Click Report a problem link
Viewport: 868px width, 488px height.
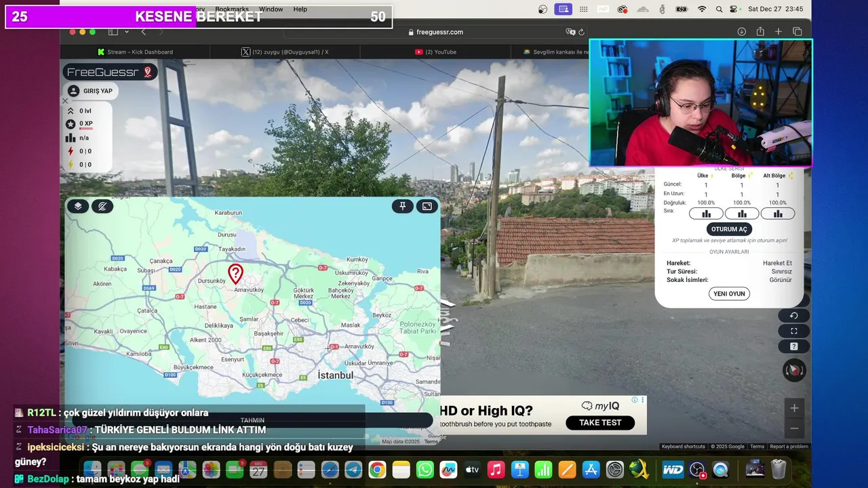[x=789, y=447]
